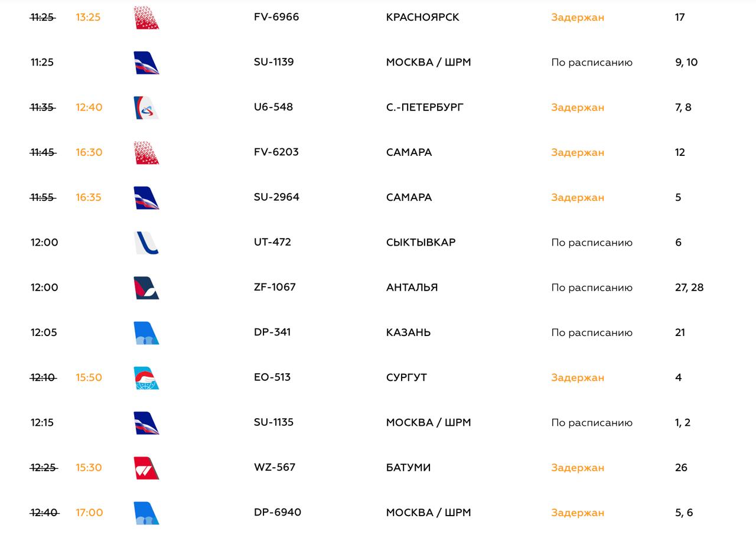756x538 pixels.
Task: Click the Pobeda logo for DP-341
Action: pos(146,332)
